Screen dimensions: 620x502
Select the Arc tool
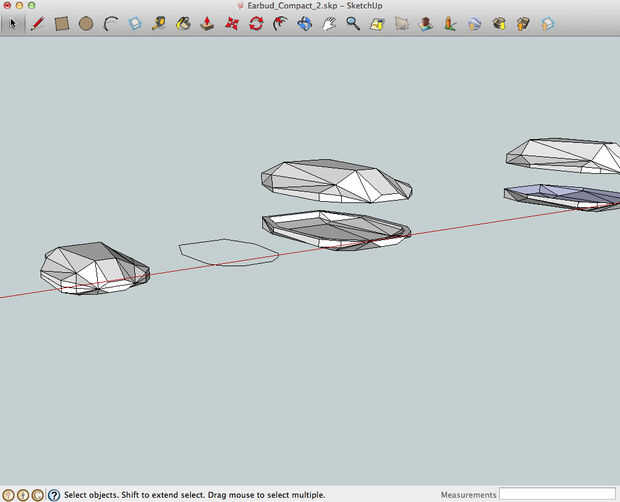point(110,23)
